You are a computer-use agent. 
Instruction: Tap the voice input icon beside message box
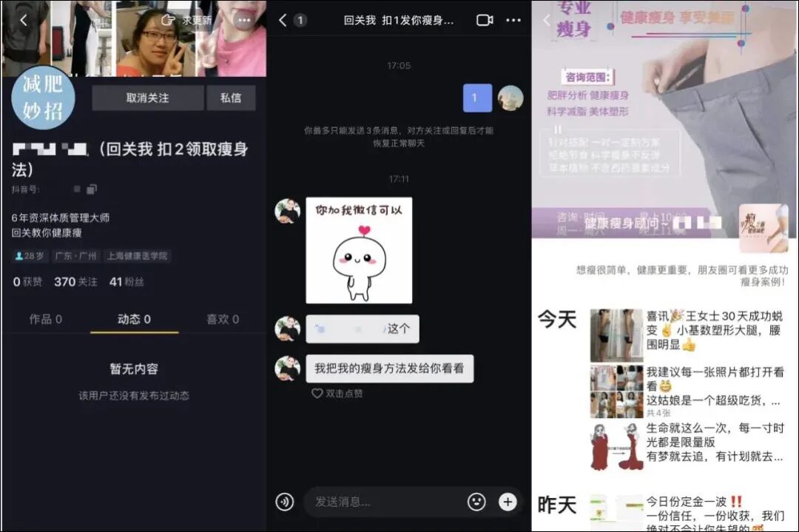tap(285, 502)
